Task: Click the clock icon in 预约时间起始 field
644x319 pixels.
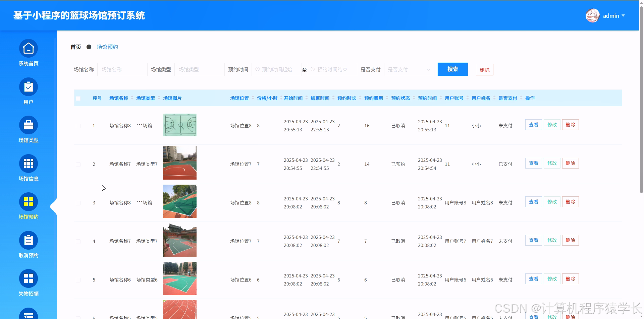Action: 258,69
